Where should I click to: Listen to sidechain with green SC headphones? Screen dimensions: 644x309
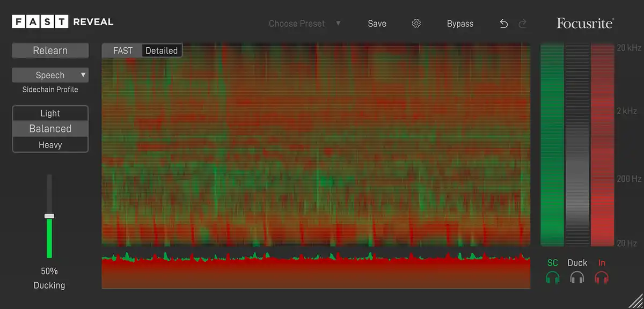pos(552,278)
